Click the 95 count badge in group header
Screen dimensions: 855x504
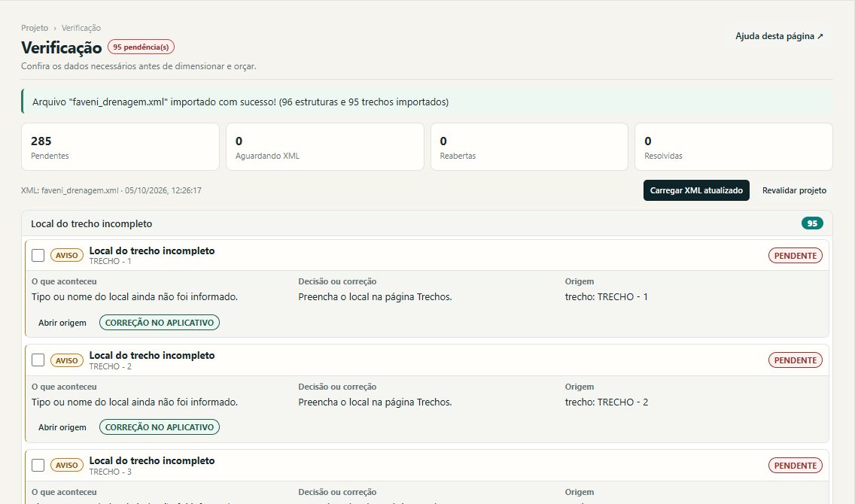click(812, 223)
